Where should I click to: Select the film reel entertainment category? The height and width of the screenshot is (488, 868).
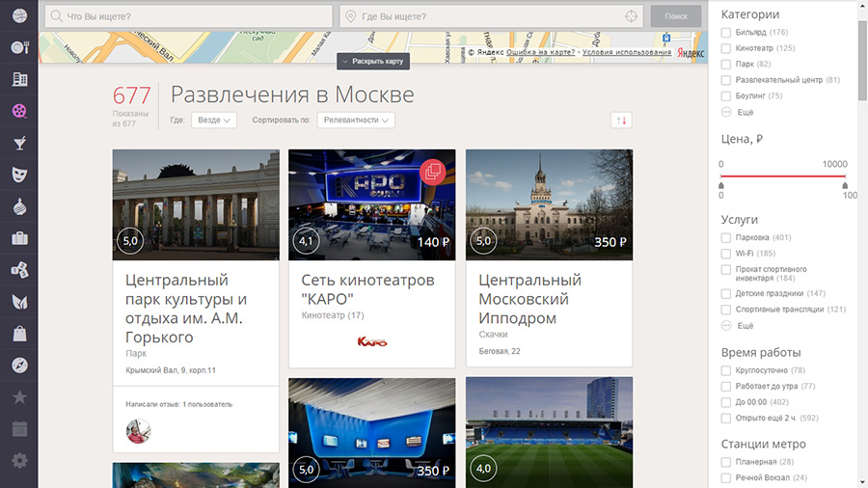(x=19, y=111)
